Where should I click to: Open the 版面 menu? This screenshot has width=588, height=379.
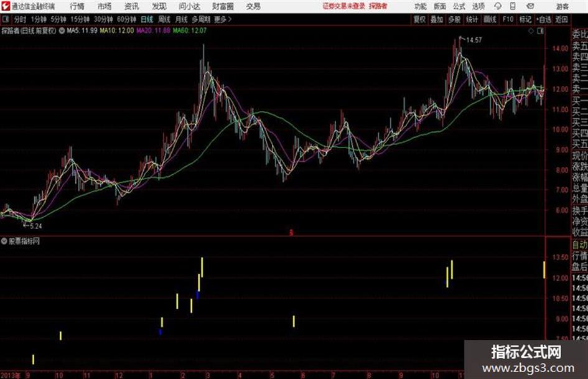[439, 6]
